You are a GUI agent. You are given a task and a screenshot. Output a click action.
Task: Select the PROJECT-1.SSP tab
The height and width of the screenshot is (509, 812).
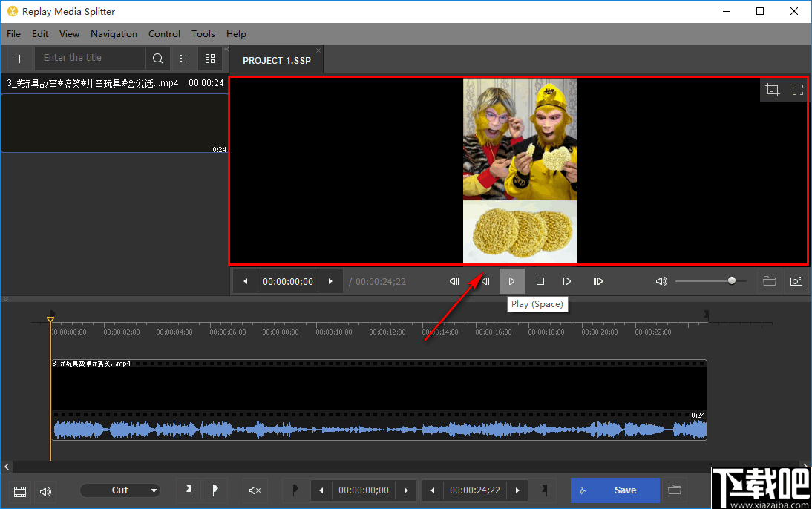[276, 60]
